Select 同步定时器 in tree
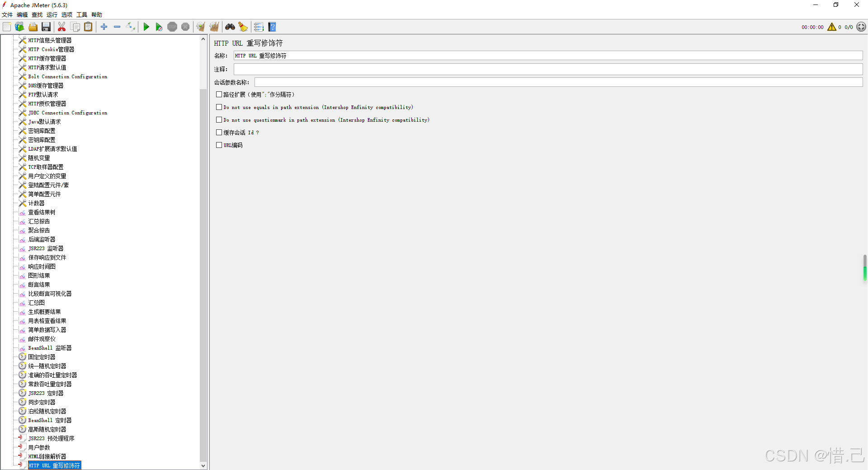Image resolution: width=868 pixels, height=470 pixels. pyautogui.click(x=42, y=402)
